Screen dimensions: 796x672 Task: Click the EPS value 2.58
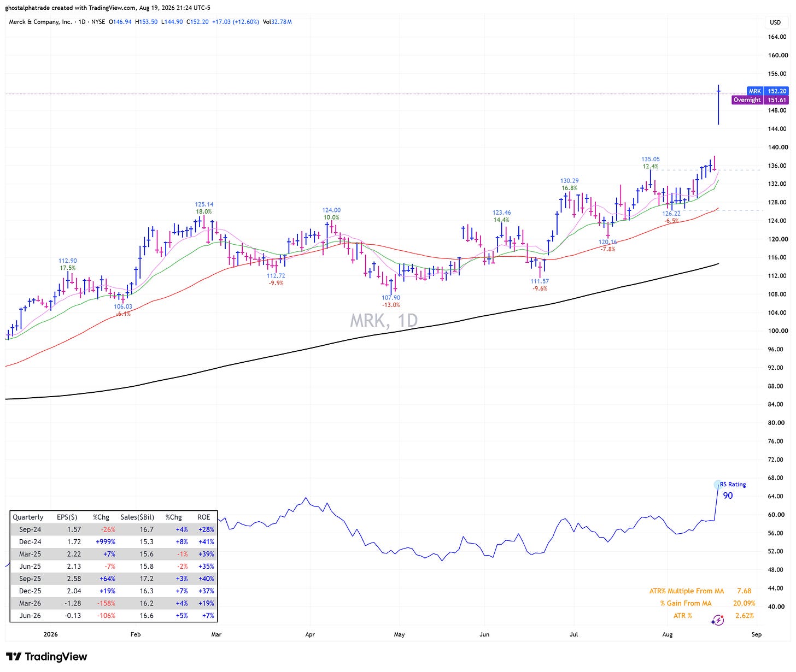point(74,579)
